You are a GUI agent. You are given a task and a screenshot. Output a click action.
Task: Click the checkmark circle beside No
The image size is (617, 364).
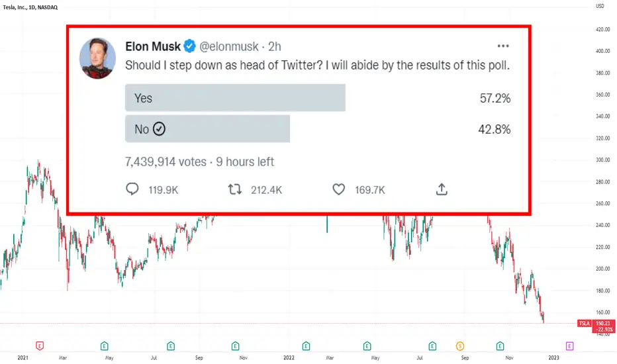(x=159, y=128)
